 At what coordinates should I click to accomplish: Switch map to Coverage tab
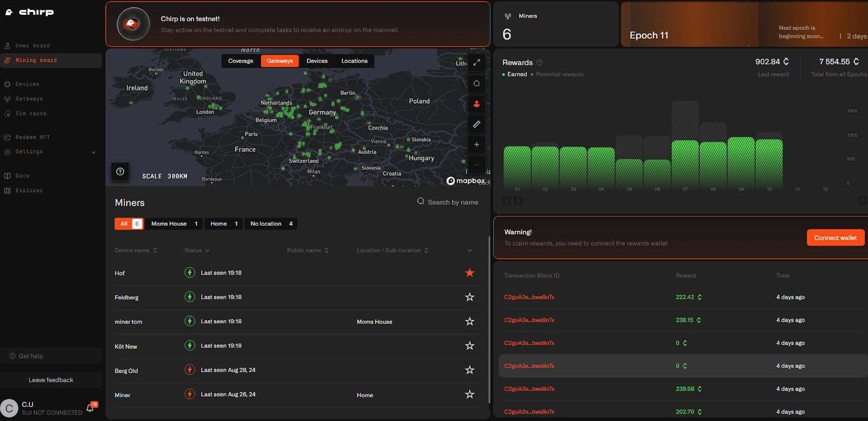coord(241,61)
